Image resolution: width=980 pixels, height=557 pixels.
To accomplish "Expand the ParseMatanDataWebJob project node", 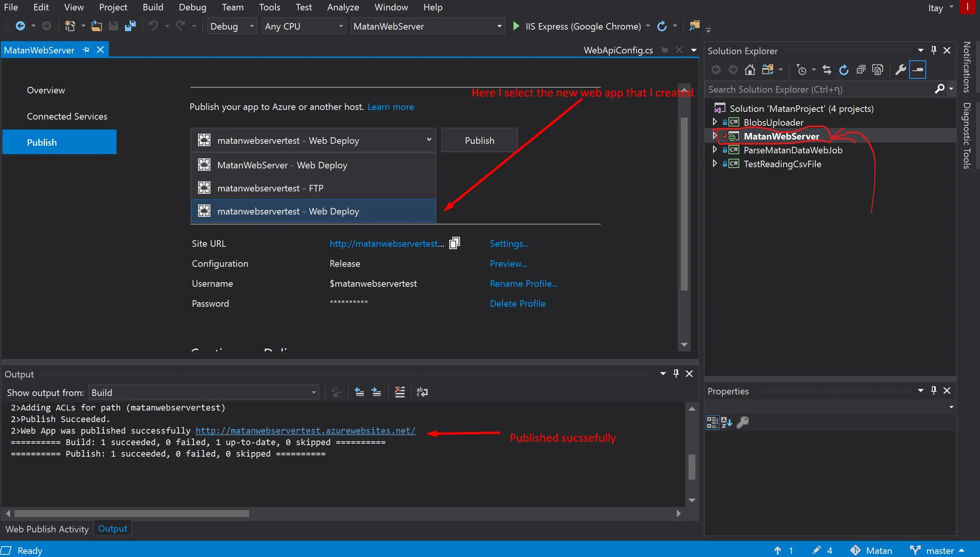I will pos(715,150).
